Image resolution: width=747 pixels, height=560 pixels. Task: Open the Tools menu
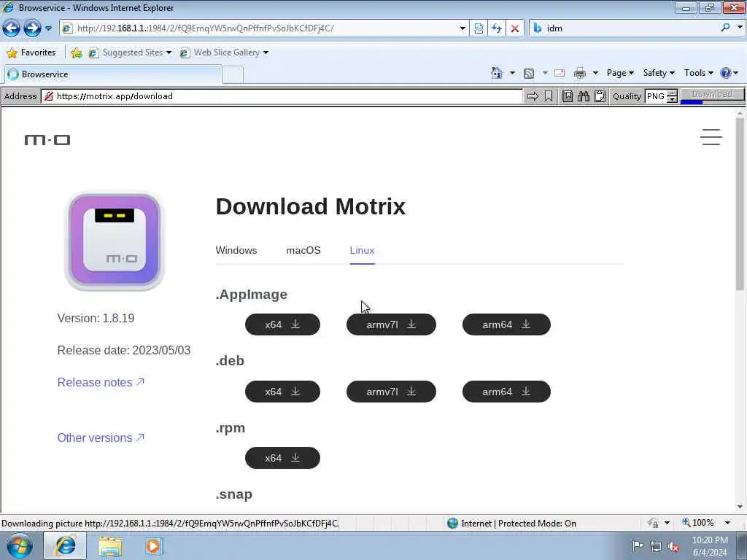point(698,73)
